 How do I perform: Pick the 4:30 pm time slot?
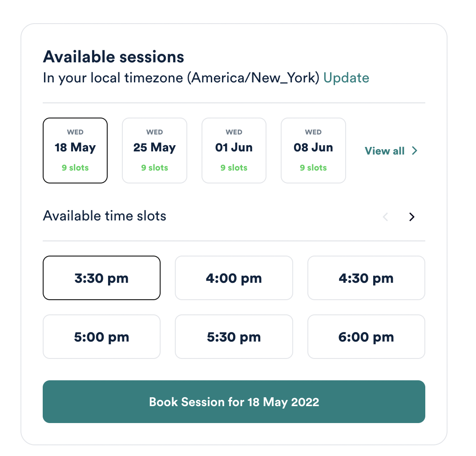coord(366,278)
